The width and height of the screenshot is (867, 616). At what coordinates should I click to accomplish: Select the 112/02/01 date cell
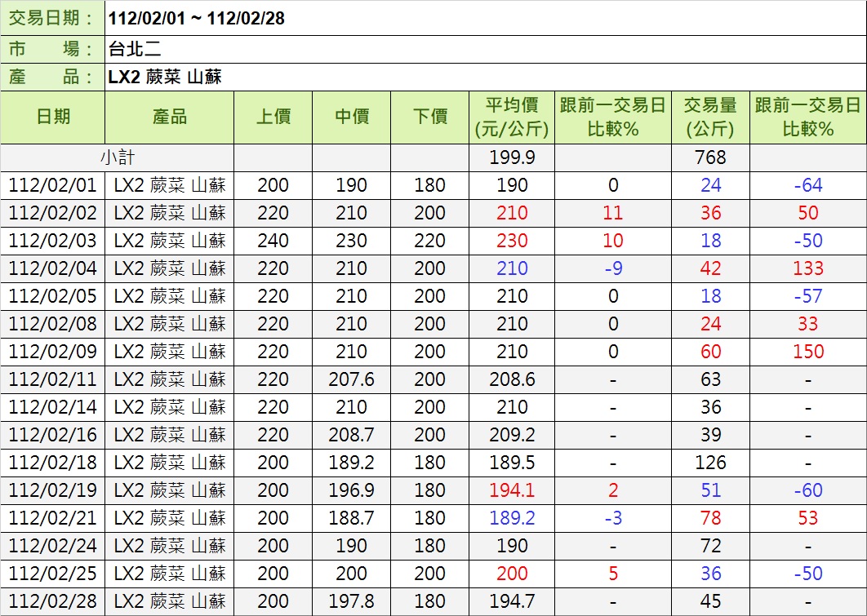coord(53,185)
